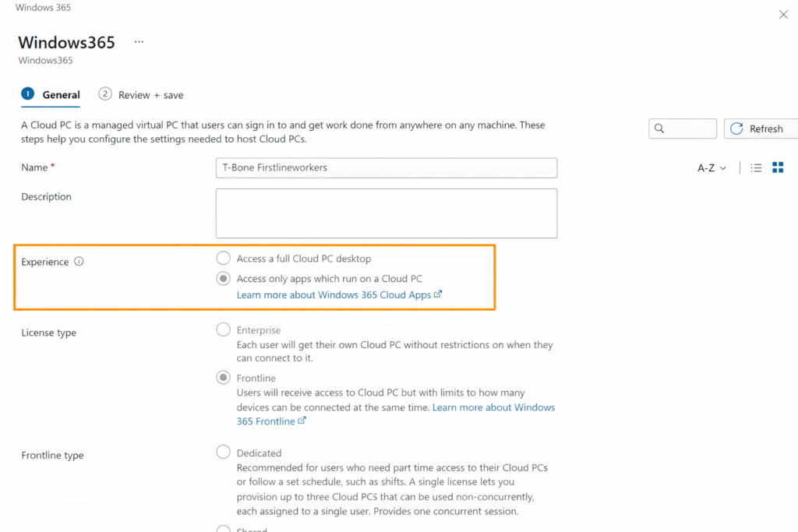Open the A-Z sort dropdown
The image size is (798, 532).
tap(711, 167)
